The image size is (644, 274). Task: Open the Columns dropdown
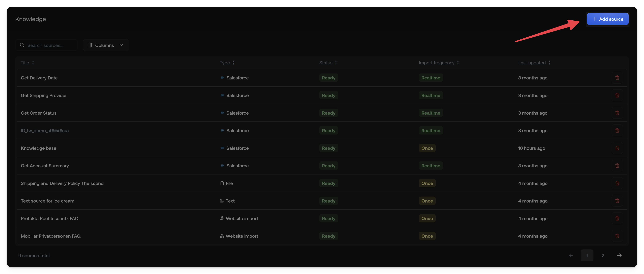[x=106, y=45]
